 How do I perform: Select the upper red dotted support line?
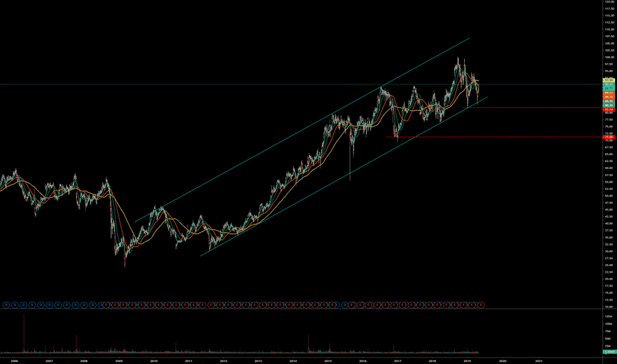point(533,107)
